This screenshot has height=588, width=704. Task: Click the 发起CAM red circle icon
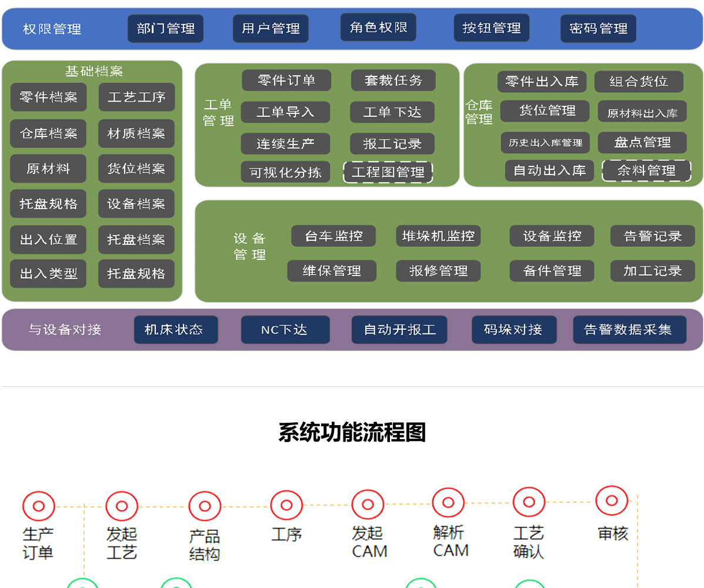368,505
